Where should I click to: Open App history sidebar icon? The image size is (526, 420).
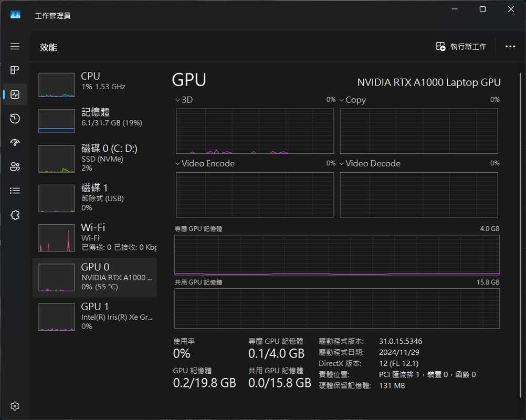15,119
